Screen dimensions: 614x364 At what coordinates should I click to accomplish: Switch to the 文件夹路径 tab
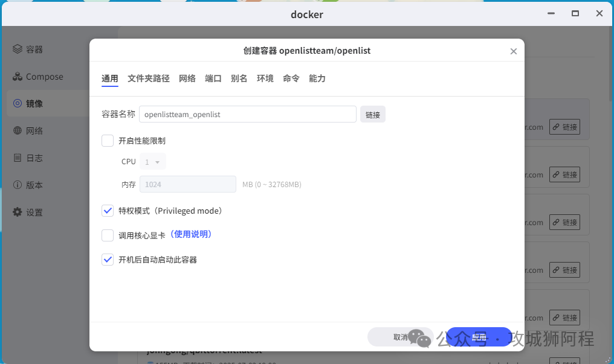click(149, 78)
